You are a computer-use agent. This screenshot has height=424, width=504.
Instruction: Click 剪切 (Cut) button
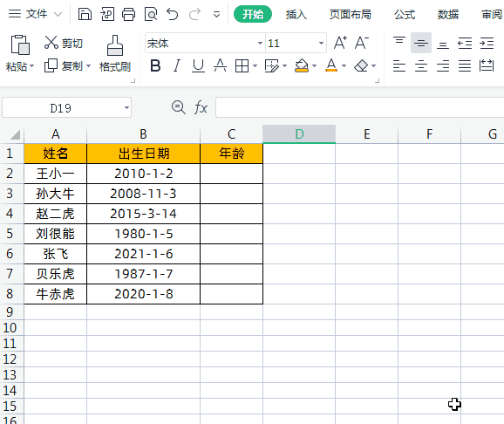(64, 43)
